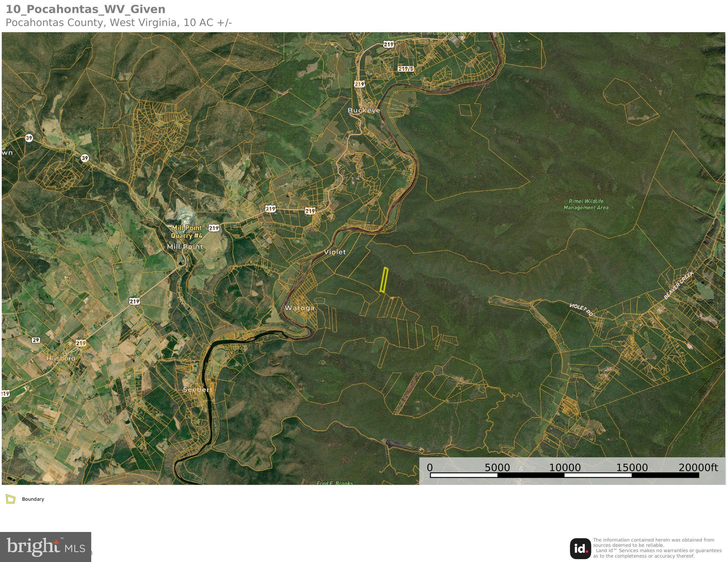Click Rimel Wildlife Management Area label
728x562 pixels.
click(x=585, y=204)
